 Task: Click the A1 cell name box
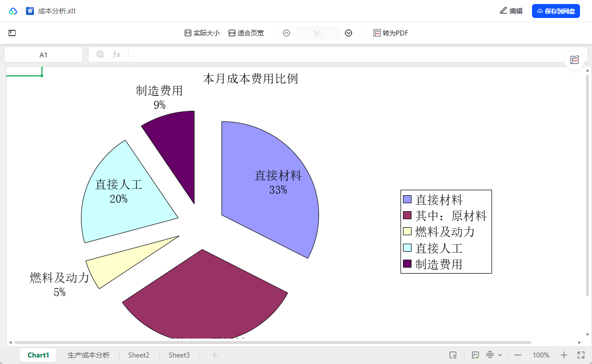point(43,54)
